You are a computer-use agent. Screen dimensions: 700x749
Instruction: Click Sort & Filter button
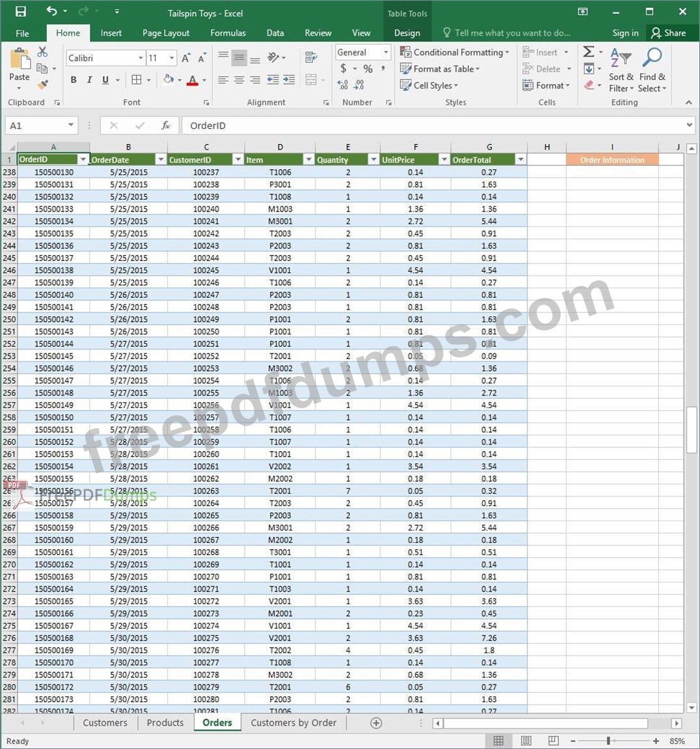pos(621,70)
